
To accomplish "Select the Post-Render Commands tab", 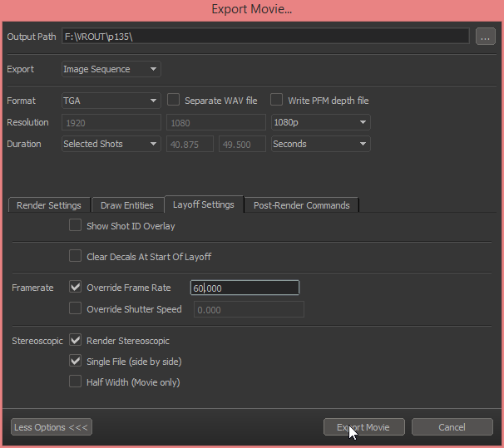I will [x=301, y=205].
